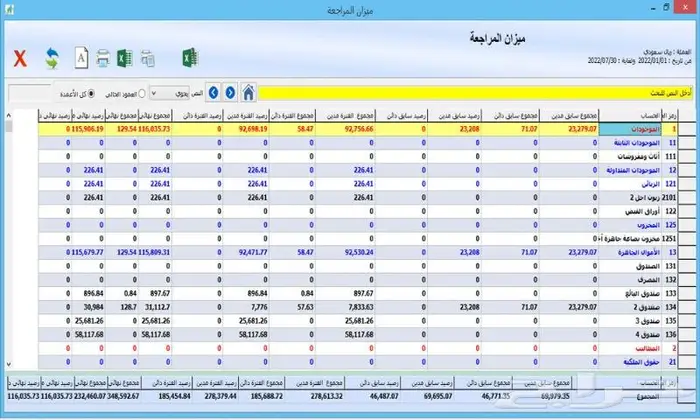Print the trial balance using the printer icon

tap(103, 58)
